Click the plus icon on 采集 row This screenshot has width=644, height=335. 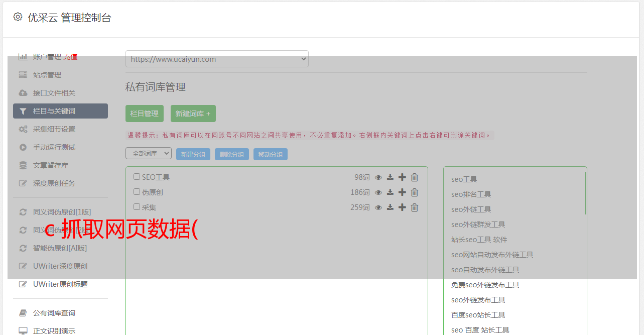pos(402,207)
